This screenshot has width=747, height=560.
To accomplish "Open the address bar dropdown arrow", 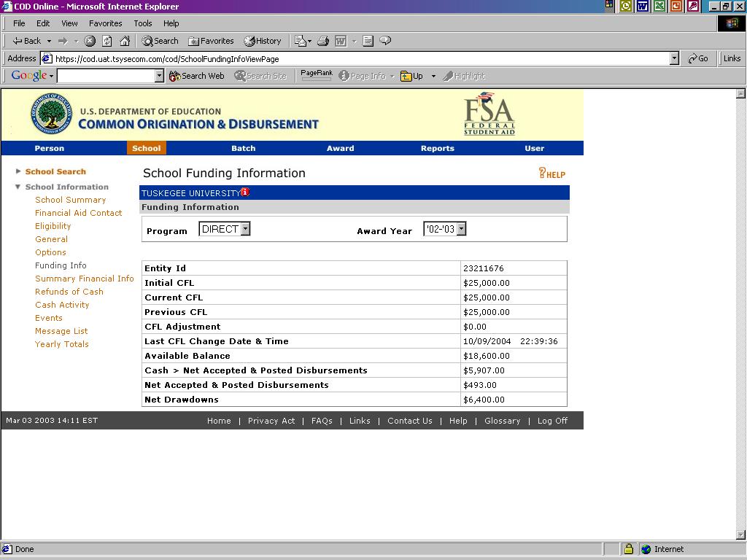I will (x=674, y=58).
